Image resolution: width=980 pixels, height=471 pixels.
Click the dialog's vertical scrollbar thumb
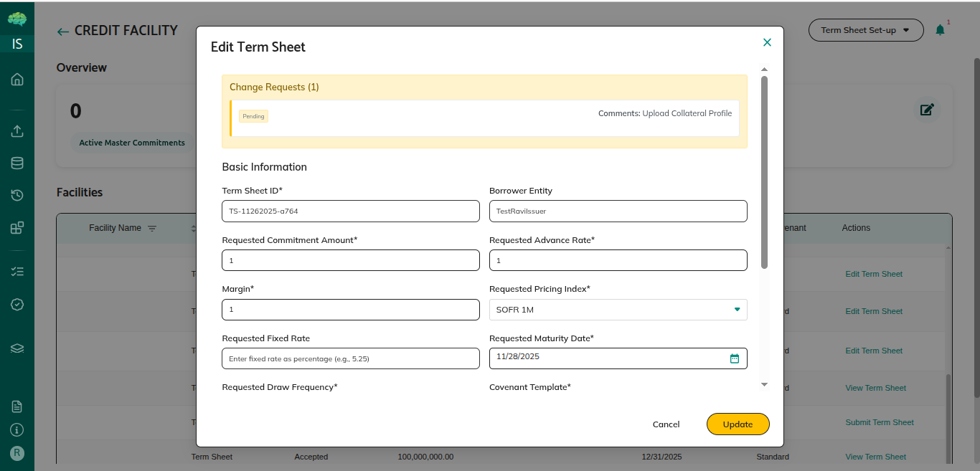pos(764,172)
